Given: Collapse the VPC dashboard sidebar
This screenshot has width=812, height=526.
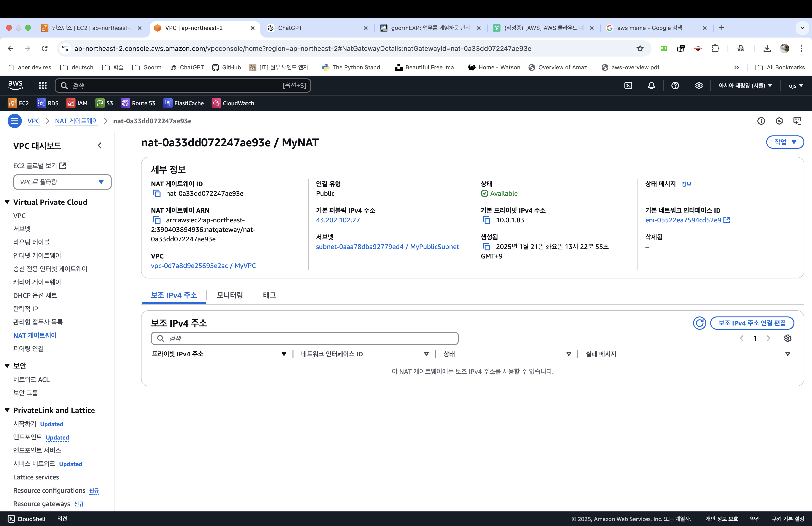Looking at the screenshot, I should (x=100, y=146).
